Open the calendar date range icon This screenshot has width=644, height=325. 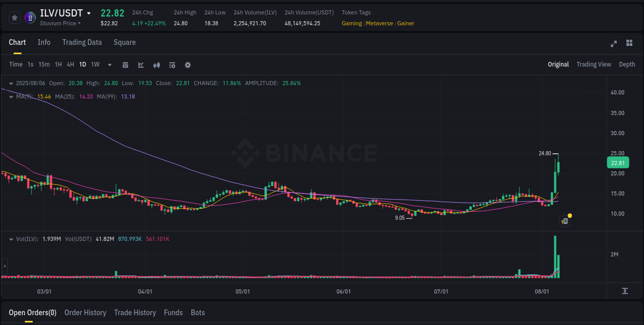(125, 65)
